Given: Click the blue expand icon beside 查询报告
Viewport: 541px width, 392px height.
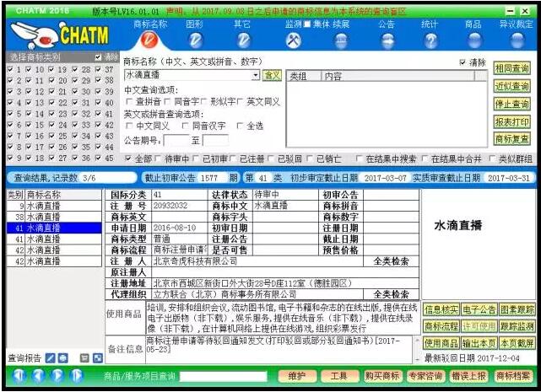Looking at the screenshot, I should (98, 358).
